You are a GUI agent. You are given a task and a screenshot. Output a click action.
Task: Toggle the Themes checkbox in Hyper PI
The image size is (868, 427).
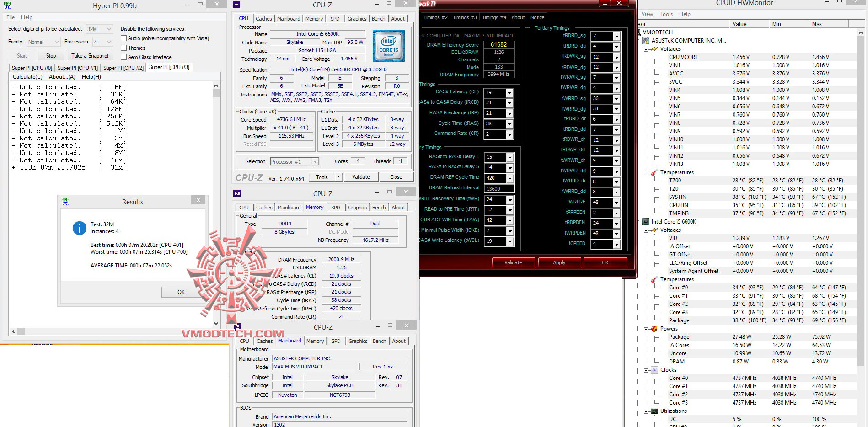click(x=123, y=48)
